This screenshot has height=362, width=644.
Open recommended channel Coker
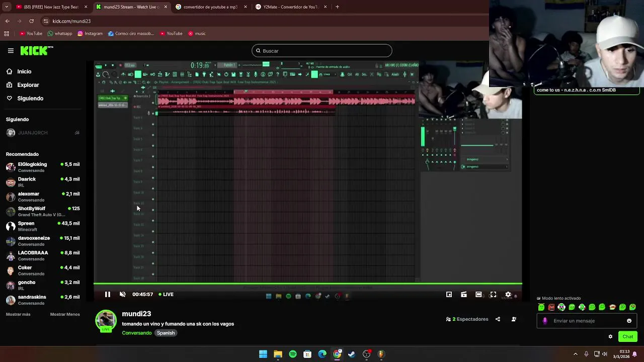tap(43, 270)
